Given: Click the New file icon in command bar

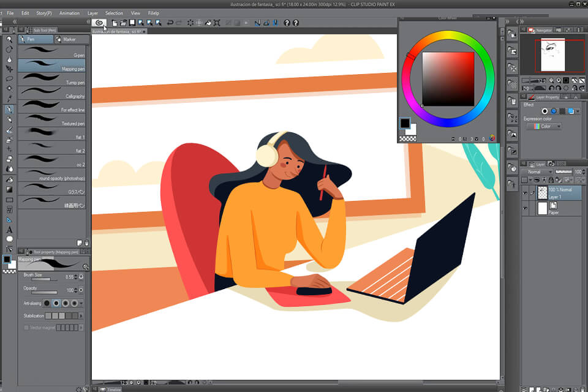Looking at the screenshot, I should pyautogui.click(x=115, y=23).
